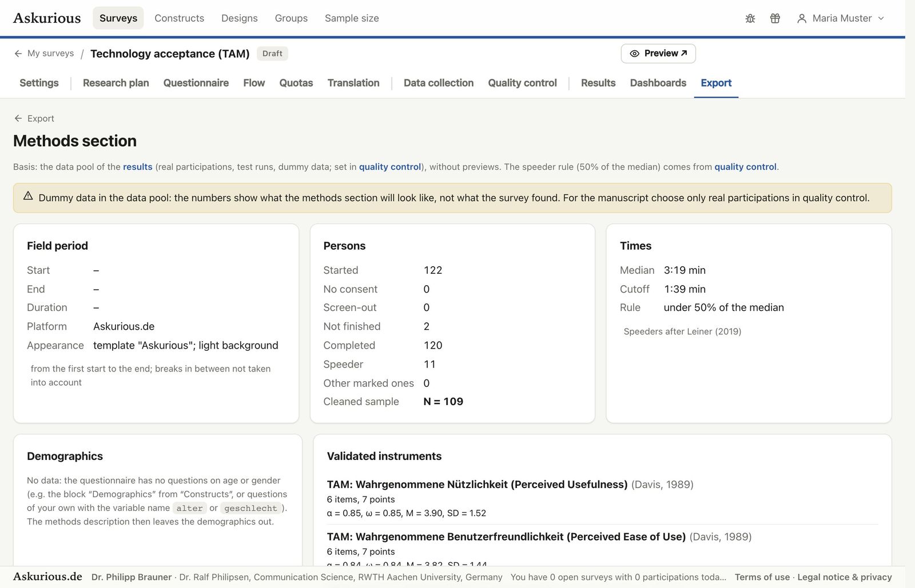Screen dimensions: 915x588
Task: Open the Questionnaire tab
Action: tap(196, 83)
